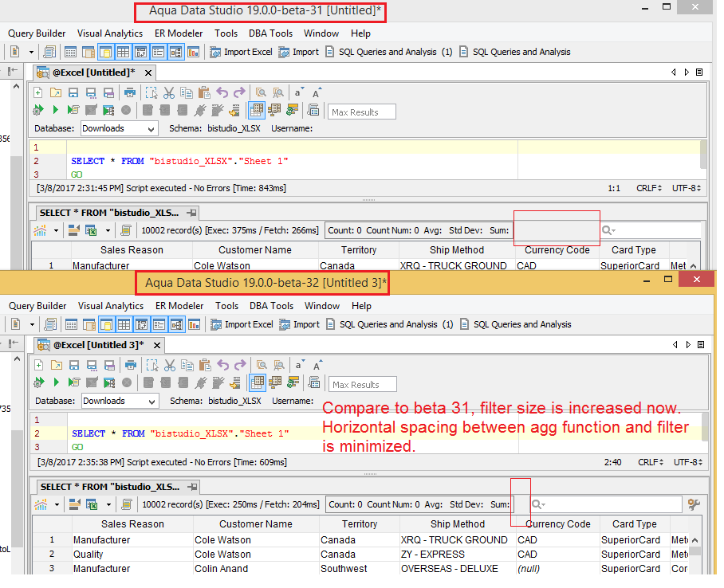
Task: Expand new document dropdown arrow in beta-32 toolbar
Action: [32, 324]
